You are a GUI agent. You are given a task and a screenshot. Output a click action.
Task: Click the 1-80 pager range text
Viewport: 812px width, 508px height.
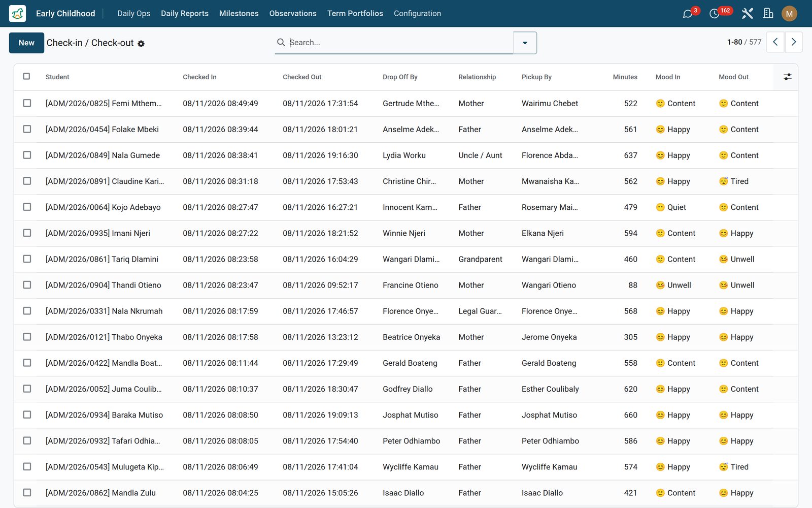click(734, 42)
